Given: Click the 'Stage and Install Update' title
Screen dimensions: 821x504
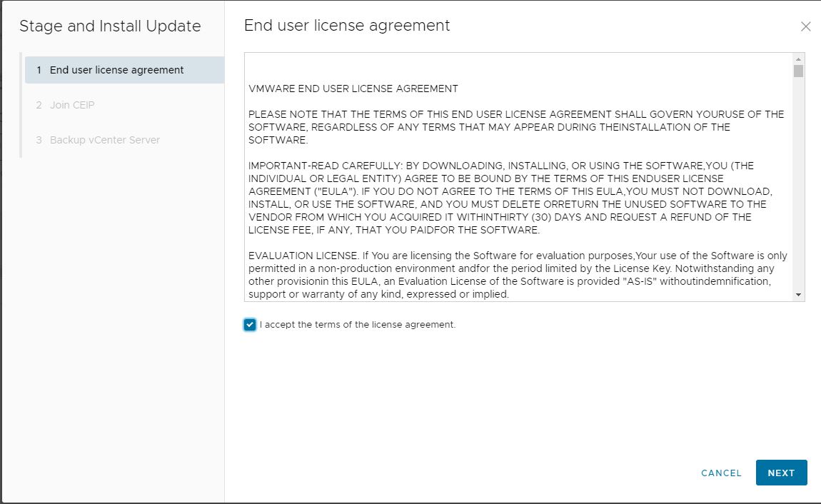Looking at the screenshot, I should [x=110, y=26].
